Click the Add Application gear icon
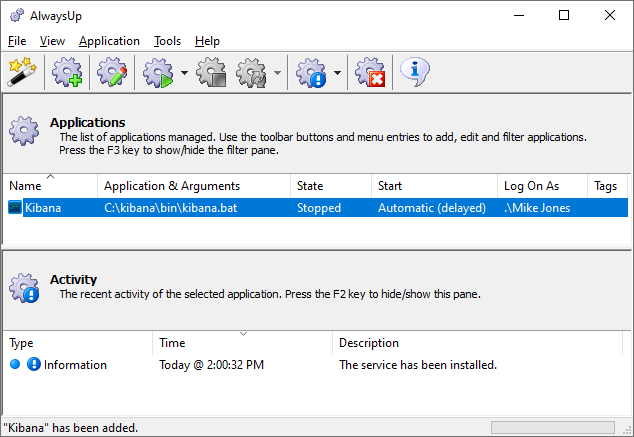The height and width of the screenshot is (437, 634). [x=68, y=72]
